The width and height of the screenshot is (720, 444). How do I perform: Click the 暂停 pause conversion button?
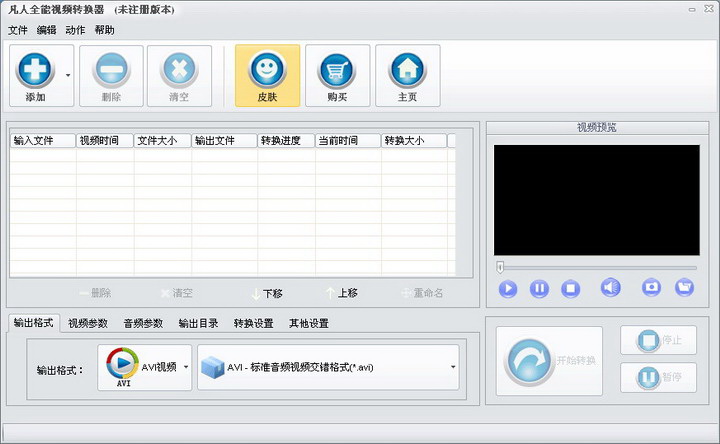[x=658, y=377]
